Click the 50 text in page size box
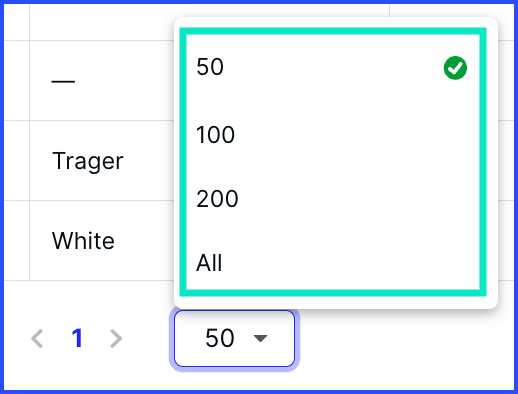This screenshot has height=394, width=518. point(220,338)
